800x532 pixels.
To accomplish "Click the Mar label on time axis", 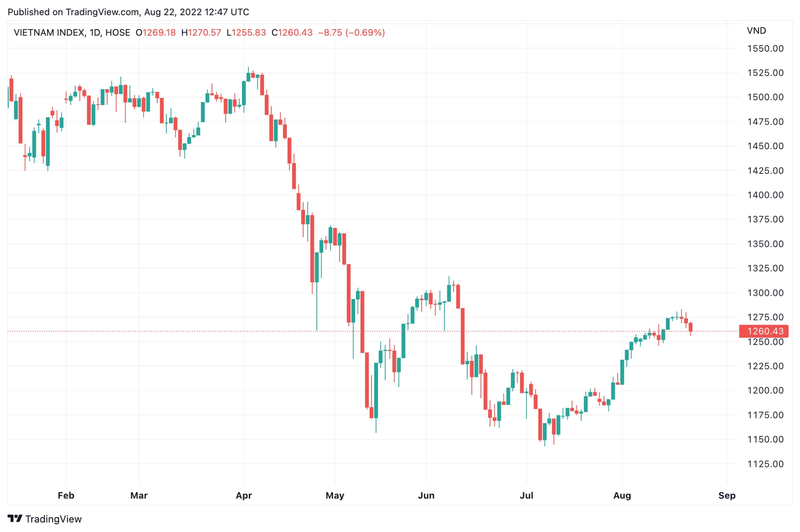I will pos(139,495).
